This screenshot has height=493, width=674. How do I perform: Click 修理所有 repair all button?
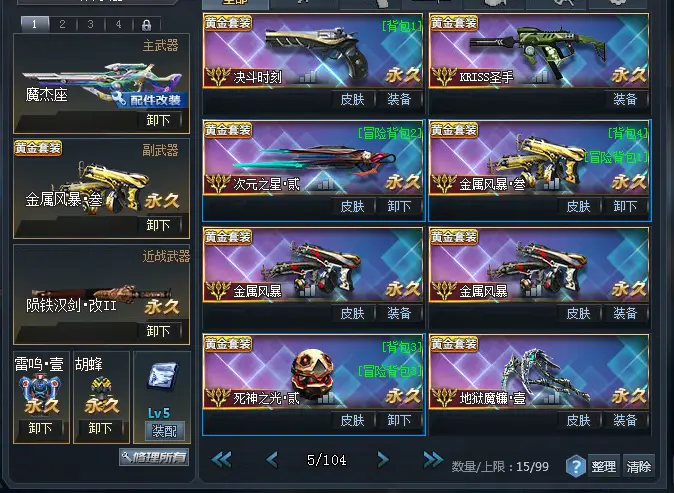point(154,457)
